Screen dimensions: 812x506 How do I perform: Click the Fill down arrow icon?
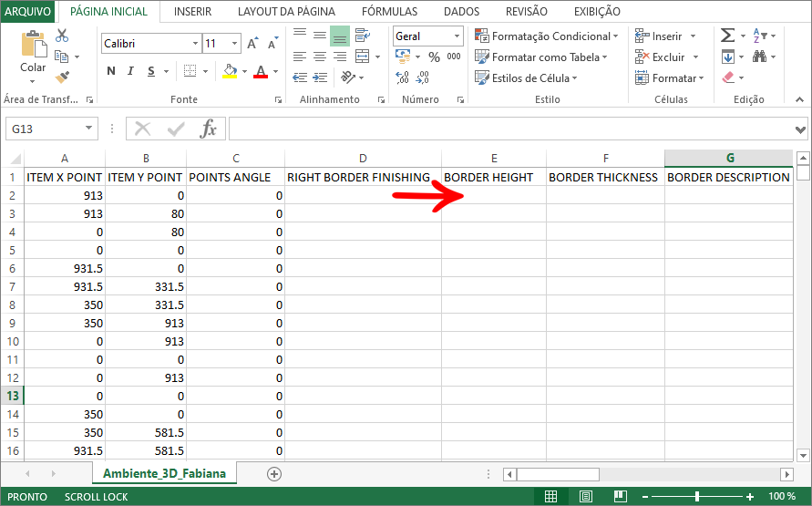tap(727, 57)
